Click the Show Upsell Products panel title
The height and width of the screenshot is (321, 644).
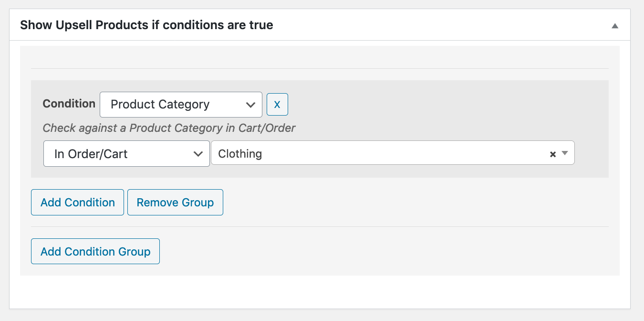coord(146,25)
